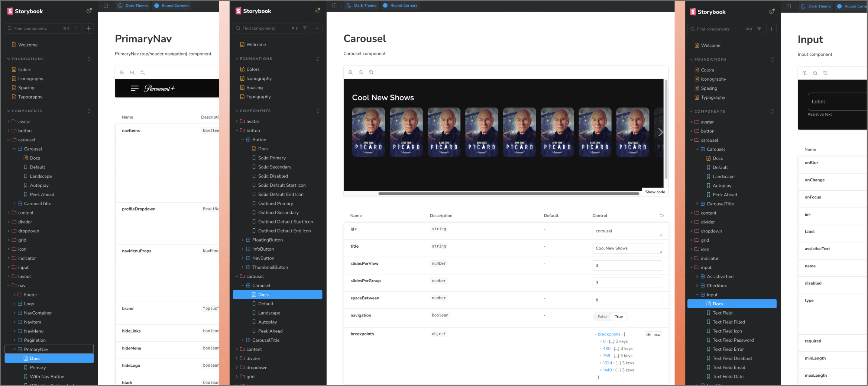Expand the 1024 breakpoint key
Viewport: 868px width, 386px height.
click(607, 363)
